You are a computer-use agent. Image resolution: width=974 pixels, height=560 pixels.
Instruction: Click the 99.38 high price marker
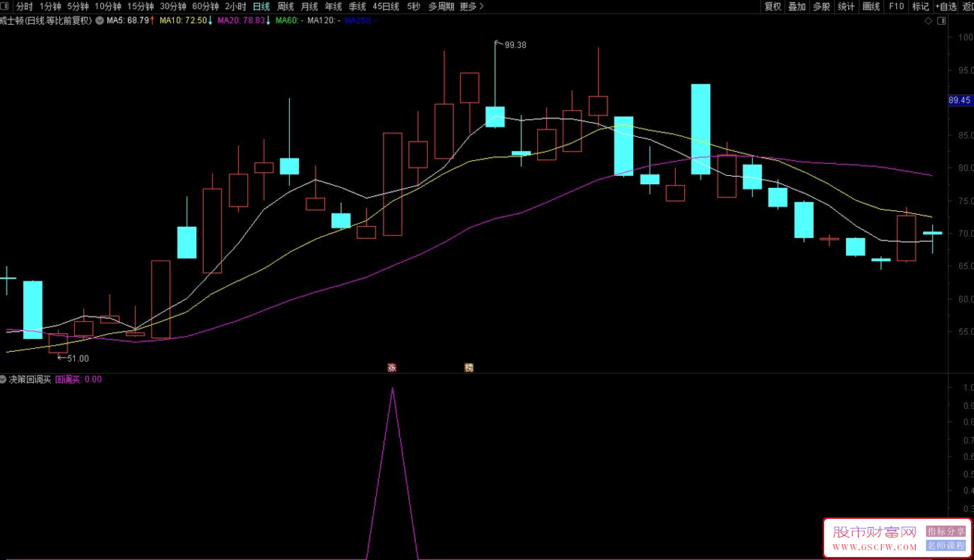pyautogui.click(x=515, y=45)
